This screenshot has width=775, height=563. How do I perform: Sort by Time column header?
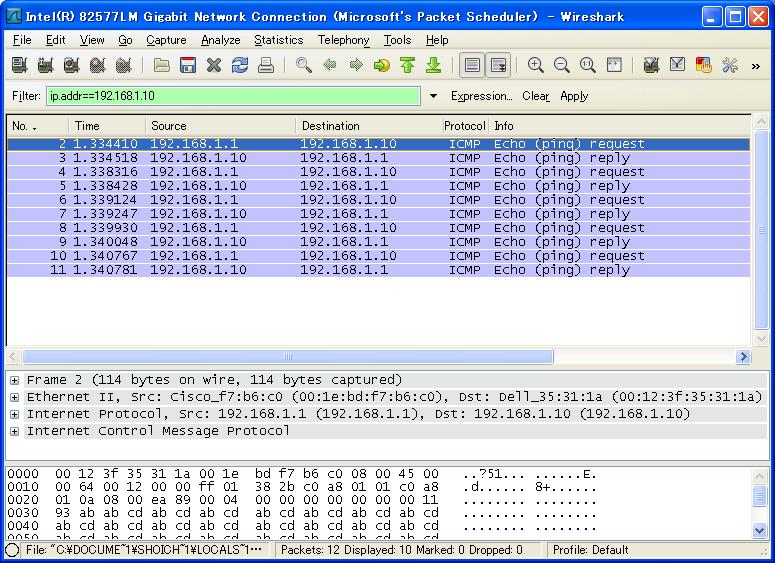pyautogui.click(x=107, y=126)
